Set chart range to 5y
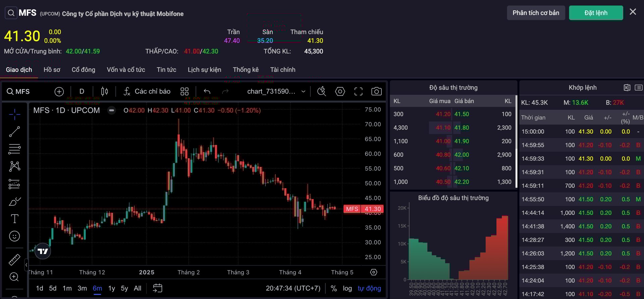 [124, 288]
